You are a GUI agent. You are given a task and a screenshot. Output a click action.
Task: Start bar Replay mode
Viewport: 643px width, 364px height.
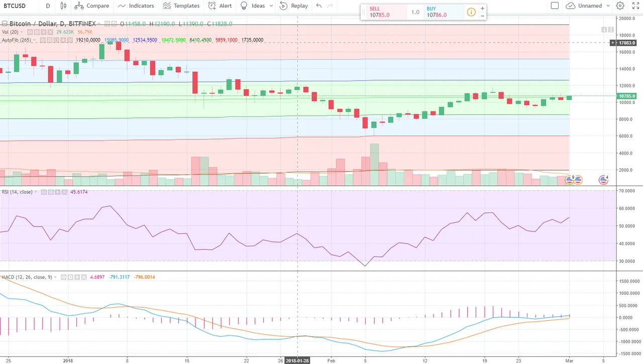pos(294,6)
